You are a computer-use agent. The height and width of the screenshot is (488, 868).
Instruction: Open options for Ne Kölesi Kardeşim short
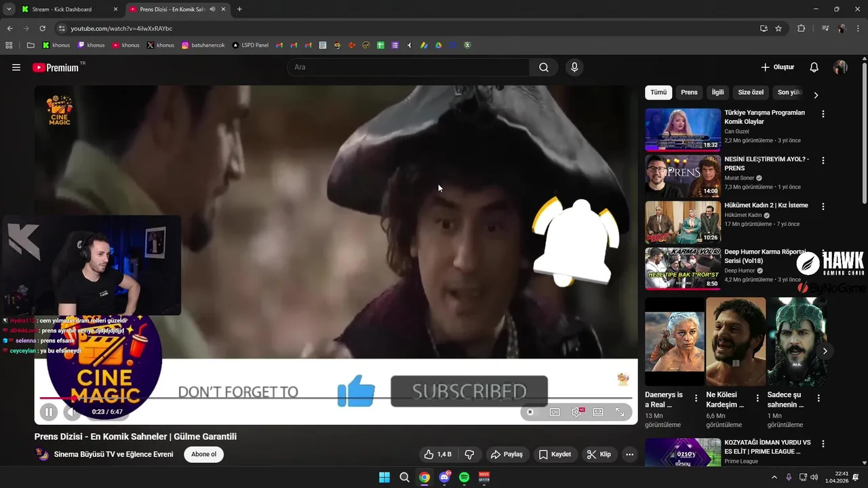pos(757,399)
